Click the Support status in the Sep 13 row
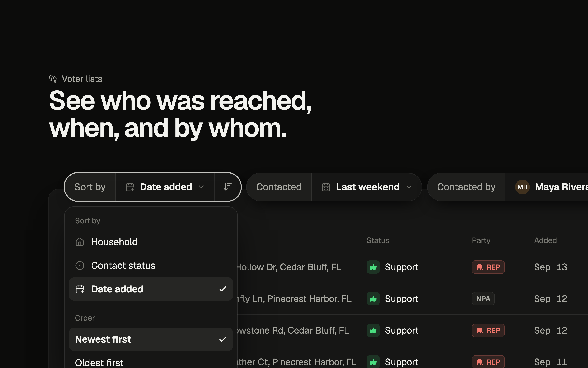The width and height of the screenshot is (588, 368). tap(402, 267)
